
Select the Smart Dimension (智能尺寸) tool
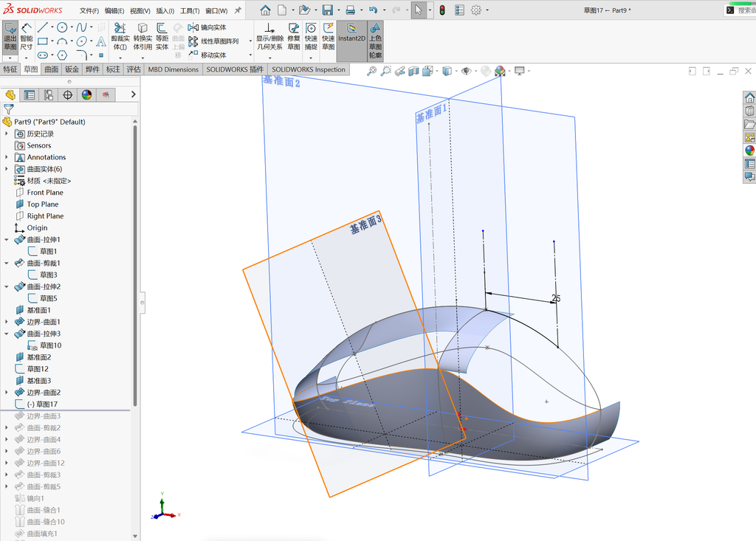(27, 37)
